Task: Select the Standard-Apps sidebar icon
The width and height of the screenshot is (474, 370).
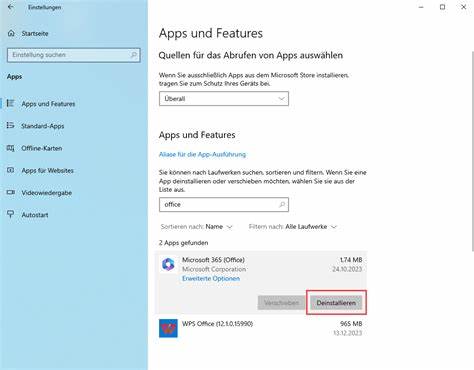Action: click(x=11, y=126)
